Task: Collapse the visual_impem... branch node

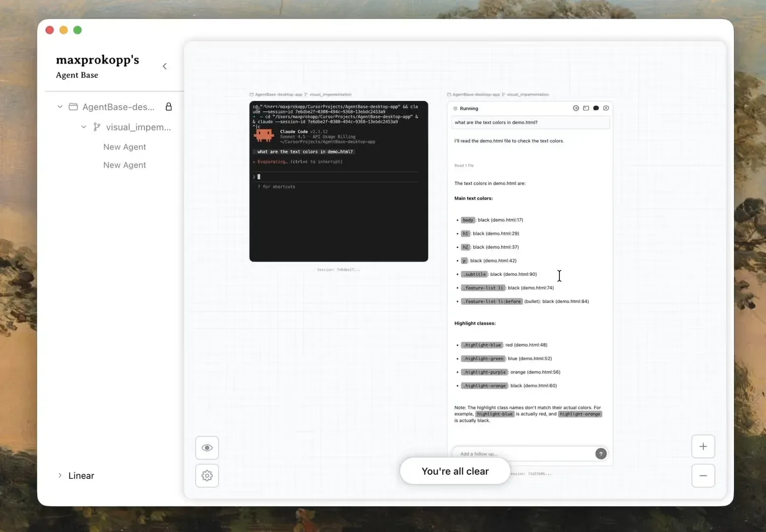Action: [x=84, y=127]
